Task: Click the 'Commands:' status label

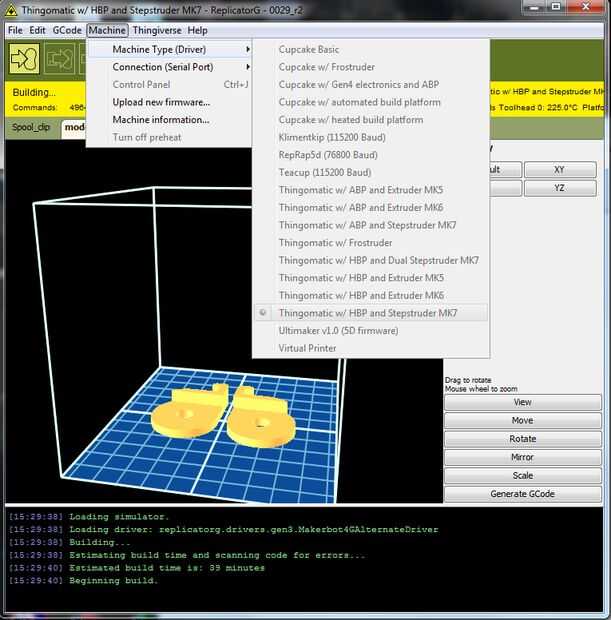Action: (35, 108)
